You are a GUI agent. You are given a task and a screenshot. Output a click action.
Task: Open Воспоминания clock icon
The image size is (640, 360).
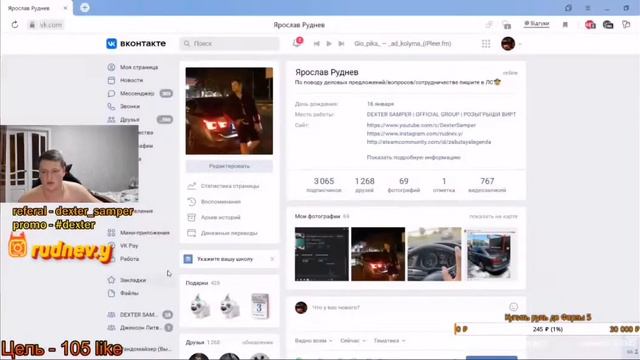coord(191,202)
